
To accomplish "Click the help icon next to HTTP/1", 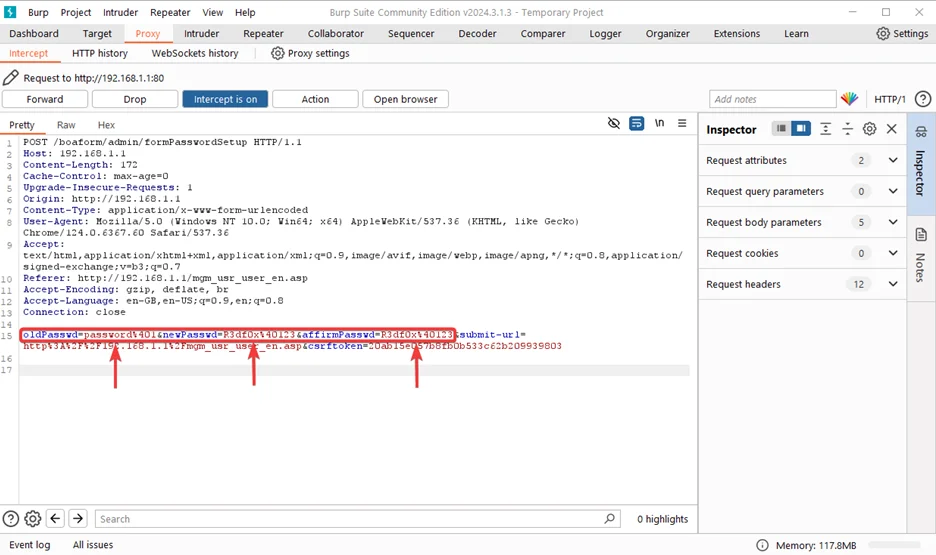I will point(923,99).
